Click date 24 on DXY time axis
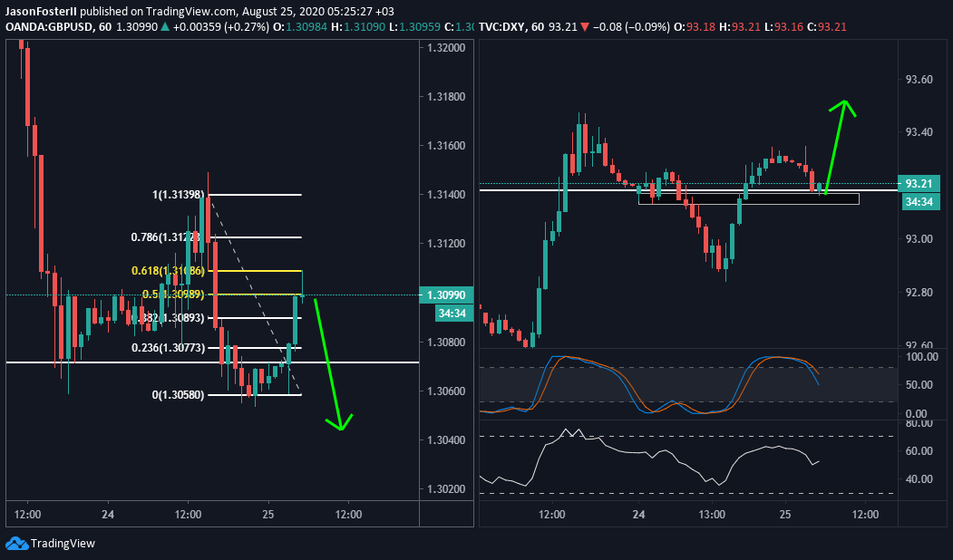This screenshot has height=560, width=953. (638, 515)
